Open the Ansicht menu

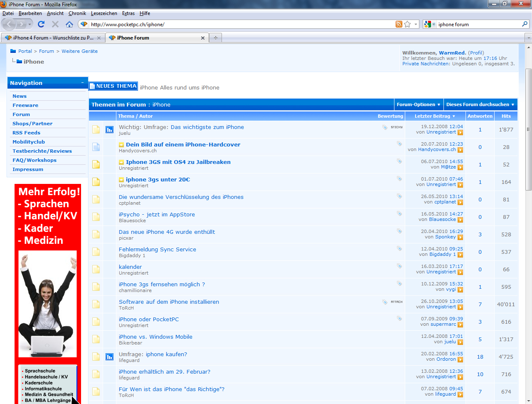click(x=55, y=13)
